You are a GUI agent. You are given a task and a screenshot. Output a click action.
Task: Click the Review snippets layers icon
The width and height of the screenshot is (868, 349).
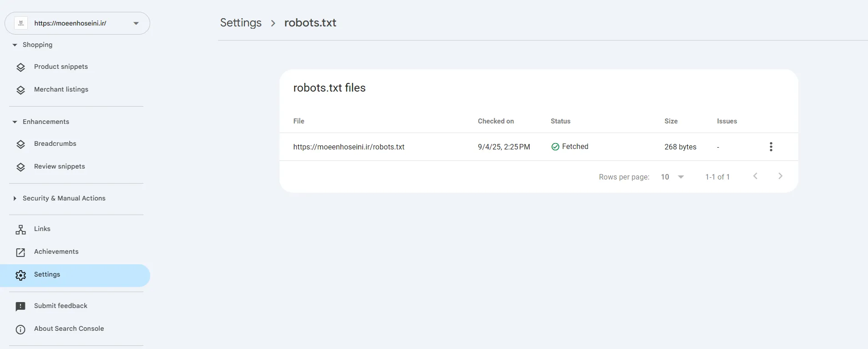(20, 167)
